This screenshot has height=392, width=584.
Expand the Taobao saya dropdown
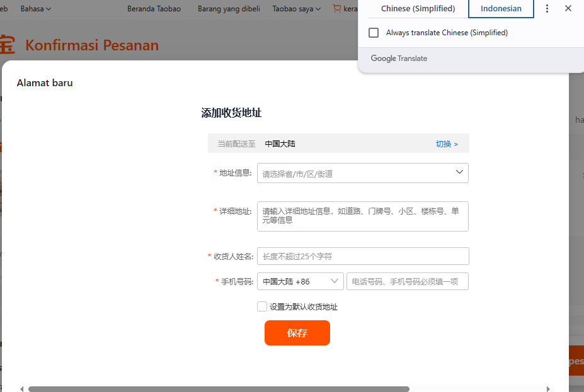(x=296, y=8)
